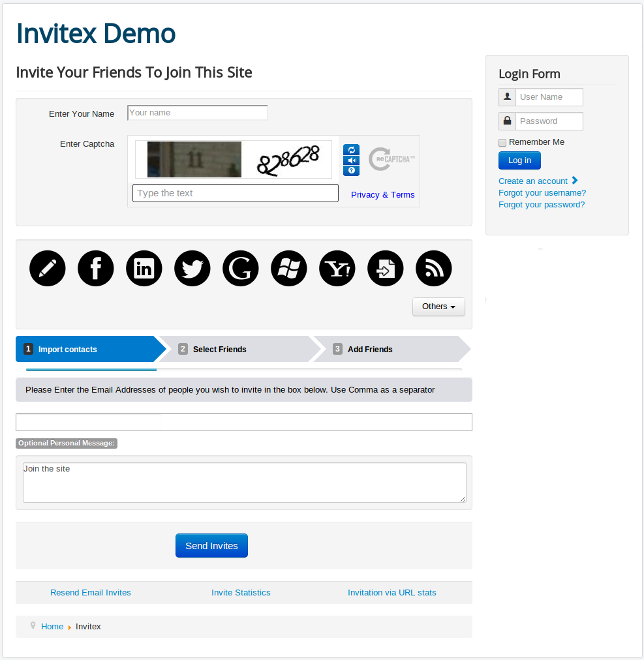Viewport: 644px width, 660px height.
Task: Refresh the captcha challenge image
Action: [x=351, y=150]
